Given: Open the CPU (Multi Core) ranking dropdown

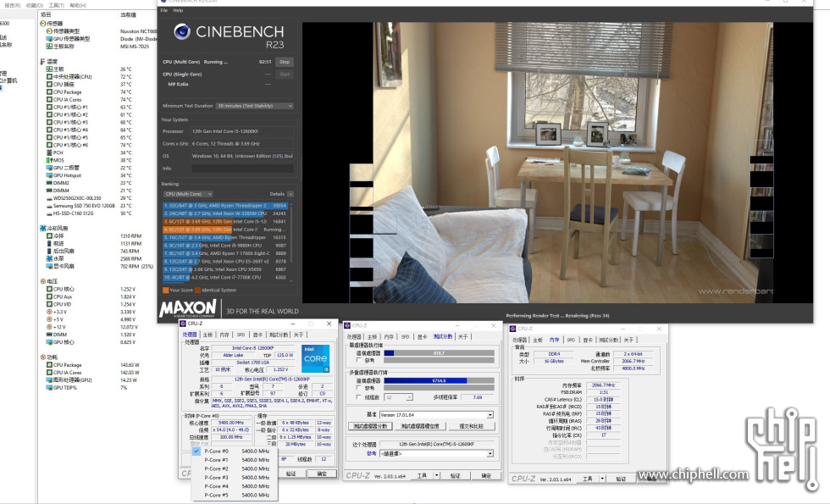Looking at the screenshot, I should [188, 194].
